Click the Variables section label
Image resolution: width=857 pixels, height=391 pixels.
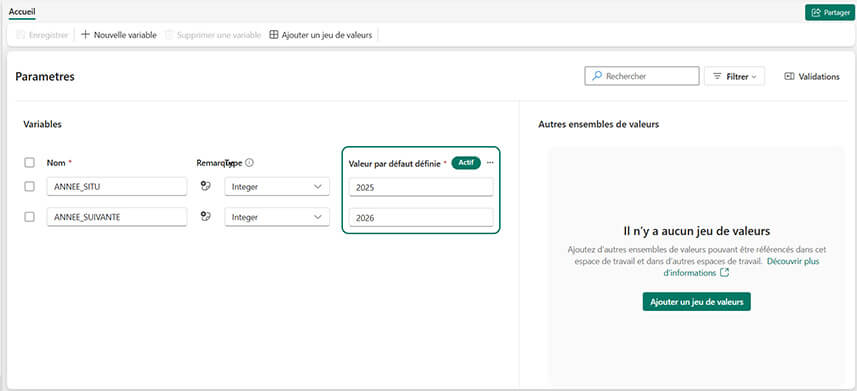click(x=42, y=124)
